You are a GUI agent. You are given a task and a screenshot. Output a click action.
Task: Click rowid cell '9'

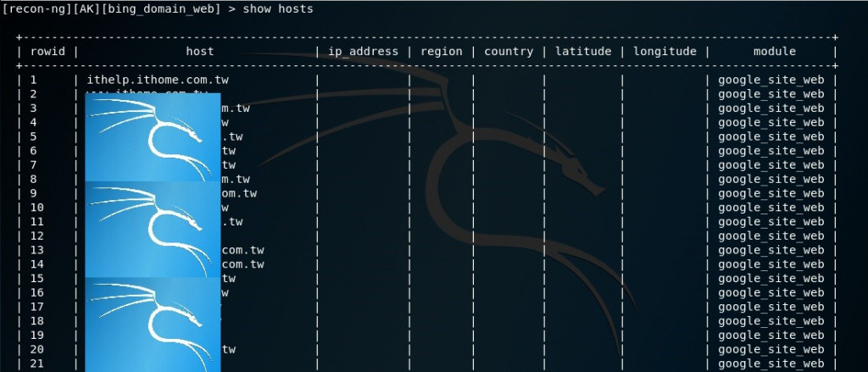34,193
